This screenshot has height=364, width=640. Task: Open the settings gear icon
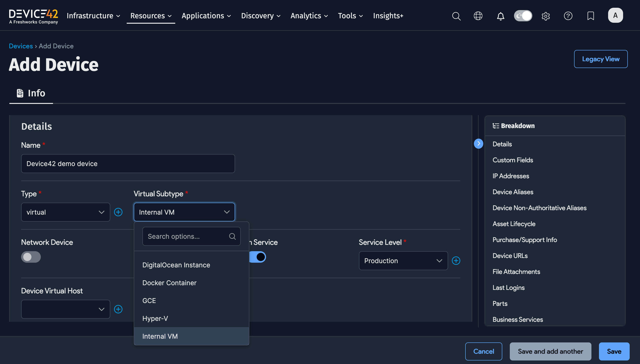(545, 16)
